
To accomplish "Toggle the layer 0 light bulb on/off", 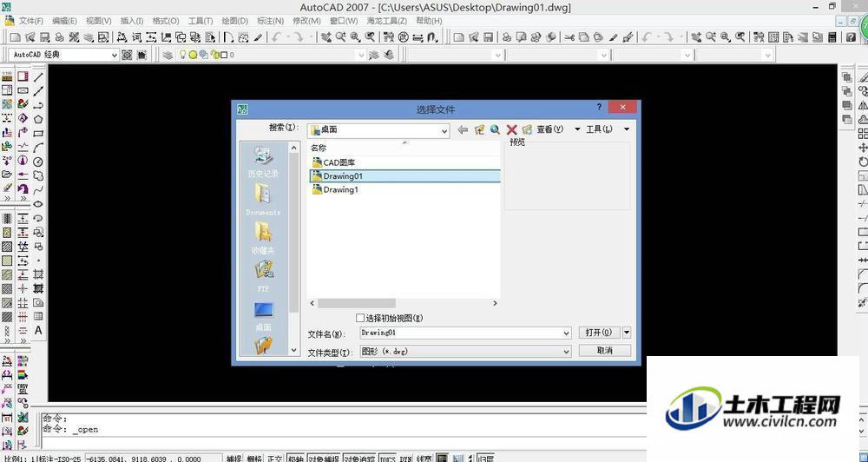I will tap(182, 55).
